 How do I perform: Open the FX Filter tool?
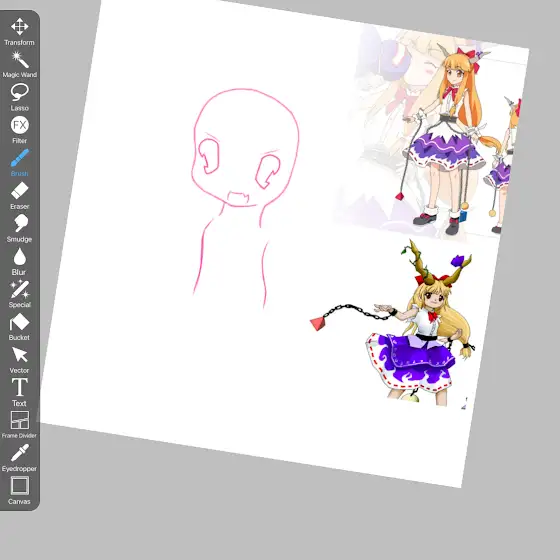pyautogui.click(x=19, y=130)
